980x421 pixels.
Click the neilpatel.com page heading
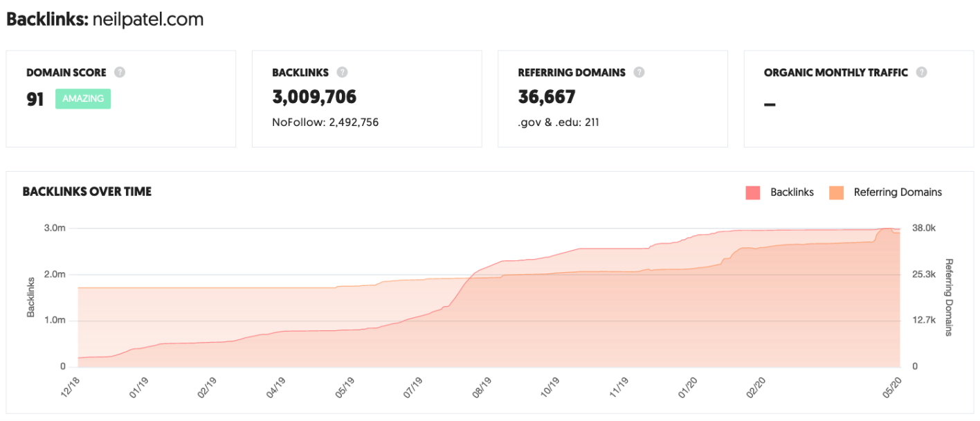pos(157,19)
